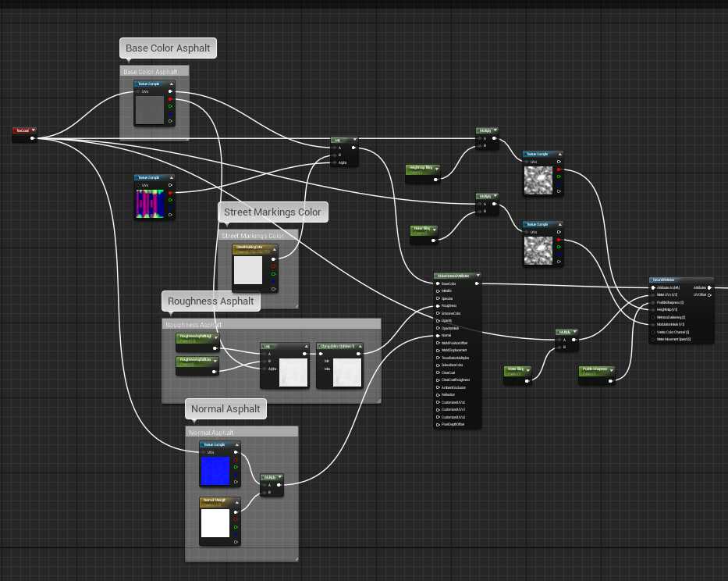Expand the Puddle Sharpness parameter node arrow
728x581 pixels.
(x=612, y=370)
